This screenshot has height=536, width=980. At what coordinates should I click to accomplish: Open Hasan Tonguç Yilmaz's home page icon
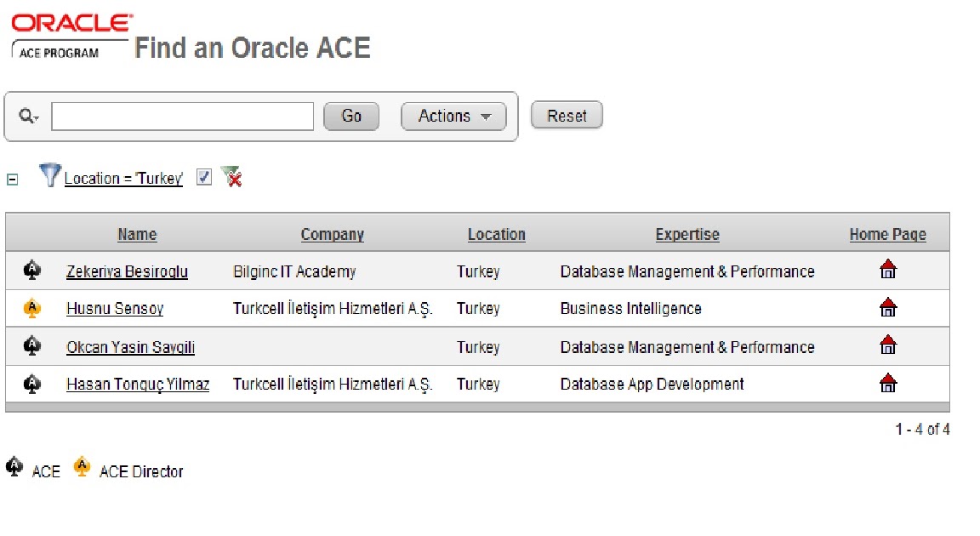888,383
